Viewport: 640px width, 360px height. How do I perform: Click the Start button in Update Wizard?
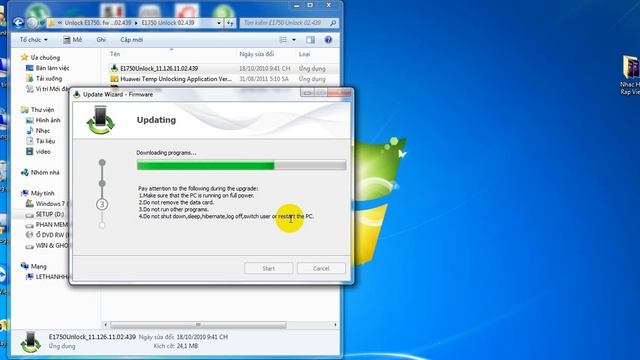tap(269, 268)
